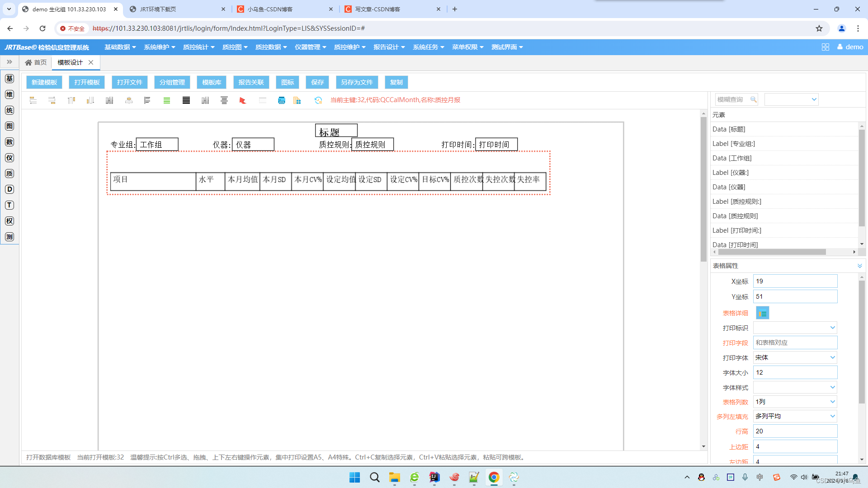This screenshot has width=868, height=488.
Task: Click the X坐标 input field
Action: click(795, 281)
